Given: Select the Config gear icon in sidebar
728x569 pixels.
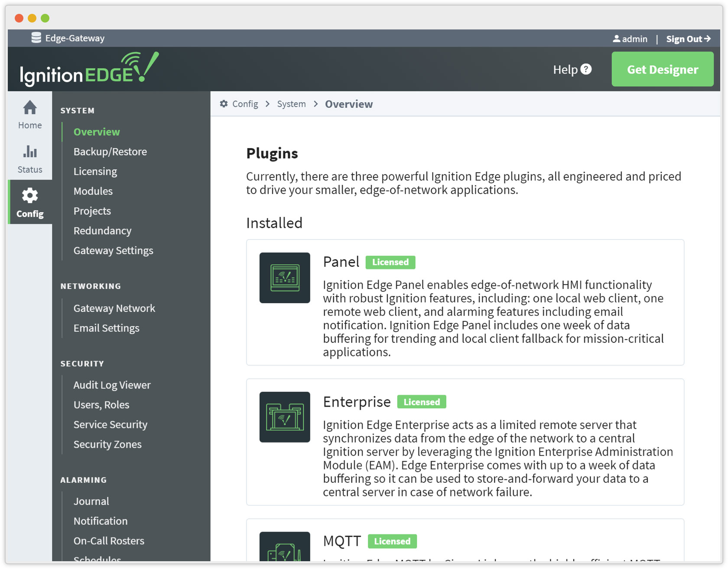Looking at the screenshot, I should coord(30,196).
